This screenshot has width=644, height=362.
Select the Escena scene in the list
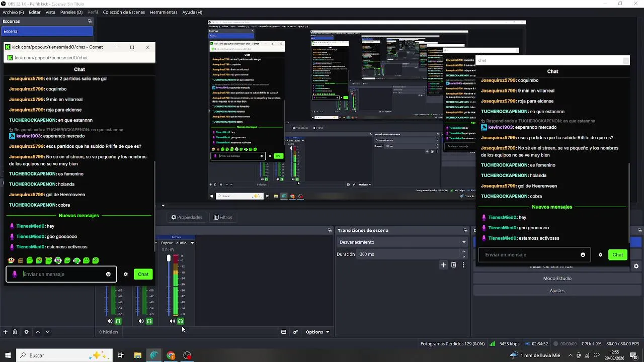(47, 31)
